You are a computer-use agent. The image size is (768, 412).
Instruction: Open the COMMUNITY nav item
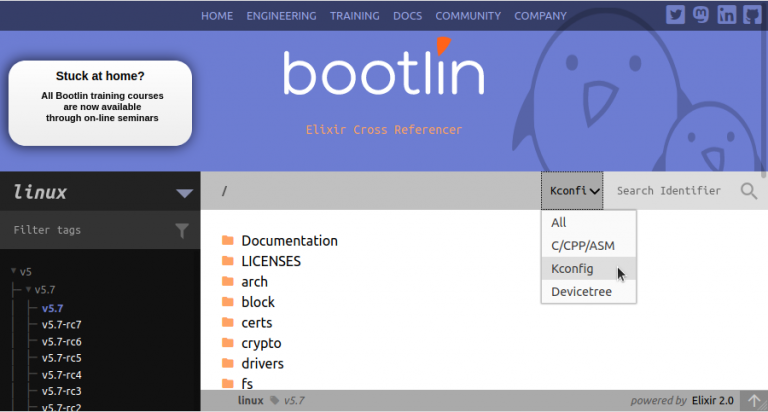(468, 16)
